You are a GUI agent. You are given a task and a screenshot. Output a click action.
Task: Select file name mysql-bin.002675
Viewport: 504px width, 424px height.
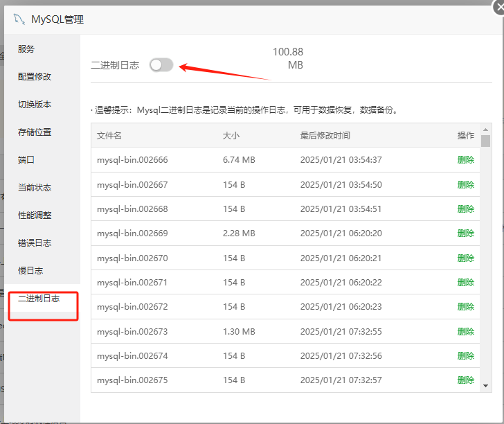pyautogui.click(x=132, y=380)
